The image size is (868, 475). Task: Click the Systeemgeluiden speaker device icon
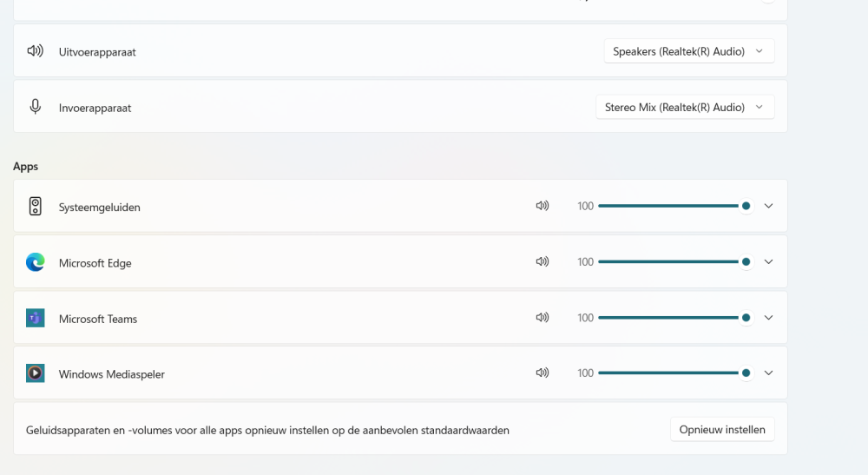click(35, 207)
